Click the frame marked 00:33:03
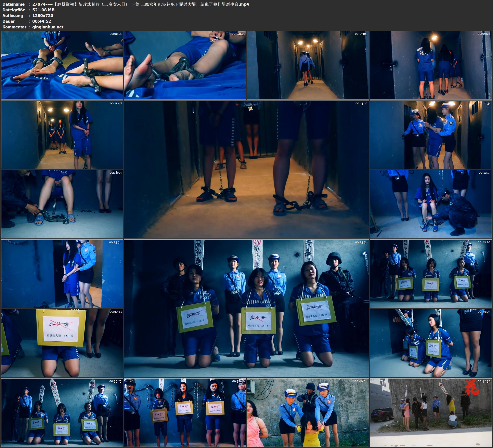Viewport: 493px width, 448px height. [x=431, y=343]
